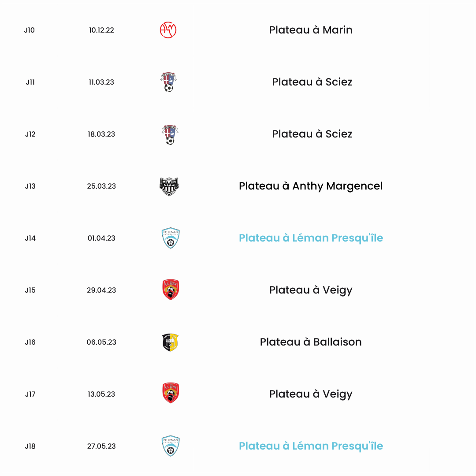Click the Sciez crest in row J11
Viewport: 476px width, 476px height.
point(168,82)
